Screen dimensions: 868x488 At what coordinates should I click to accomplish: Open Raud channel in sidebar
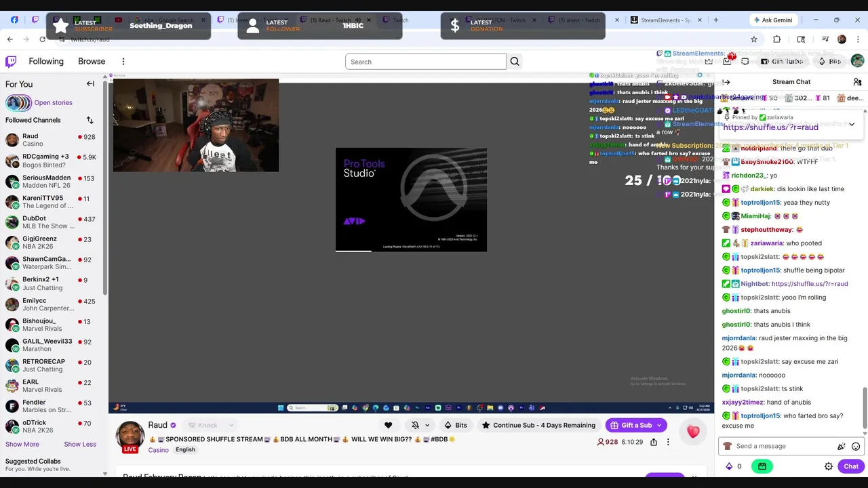point(51,140)
